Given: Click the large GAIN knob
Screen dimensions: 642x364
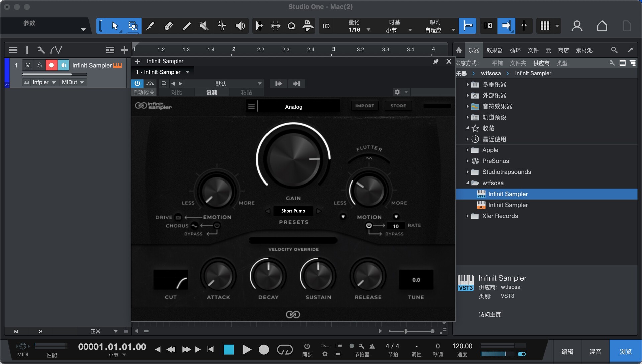Looking at the screenshot, I should (x=293, y=159).
